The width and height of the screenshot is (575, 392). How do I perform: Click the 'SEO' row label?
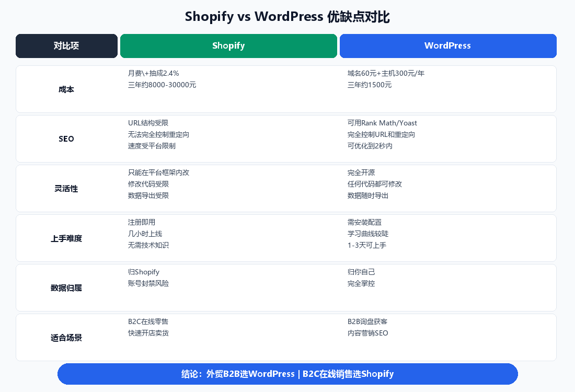pos(66,139)
